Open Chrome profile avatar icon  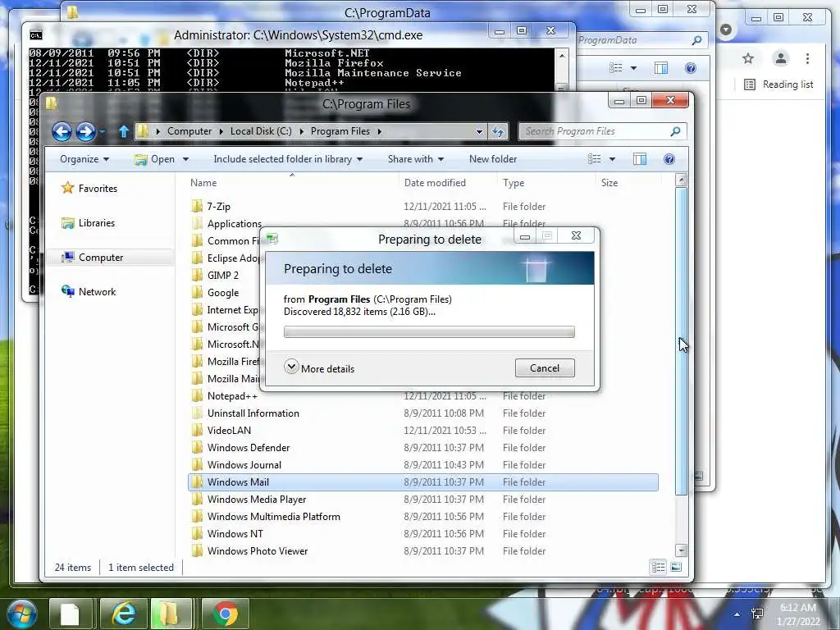pos(781,58)
